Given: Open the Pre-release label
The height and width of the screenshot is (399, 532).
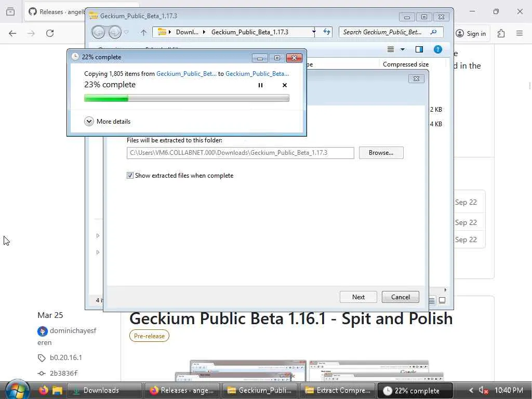Looking at the screenshot, I should click(x=149, y=336).
